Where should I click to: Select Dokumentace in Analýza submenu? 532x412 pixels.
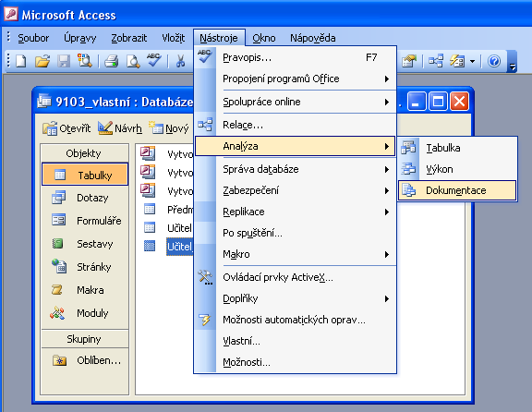(x=457, y=190)
